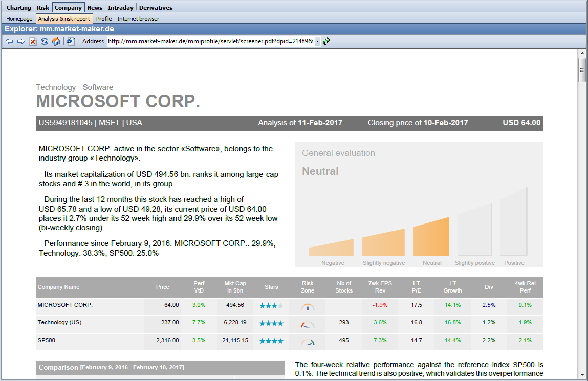Click the browser back arrow icon
This screenshot has width=588, height=381.
click(9, 41)
